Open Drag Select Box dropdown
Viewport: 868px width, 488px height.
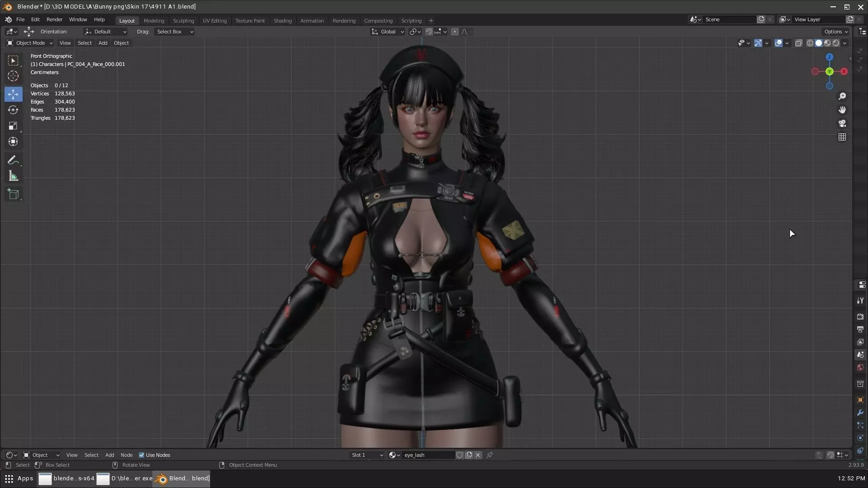pyautogui.click(x=175, y=32)
